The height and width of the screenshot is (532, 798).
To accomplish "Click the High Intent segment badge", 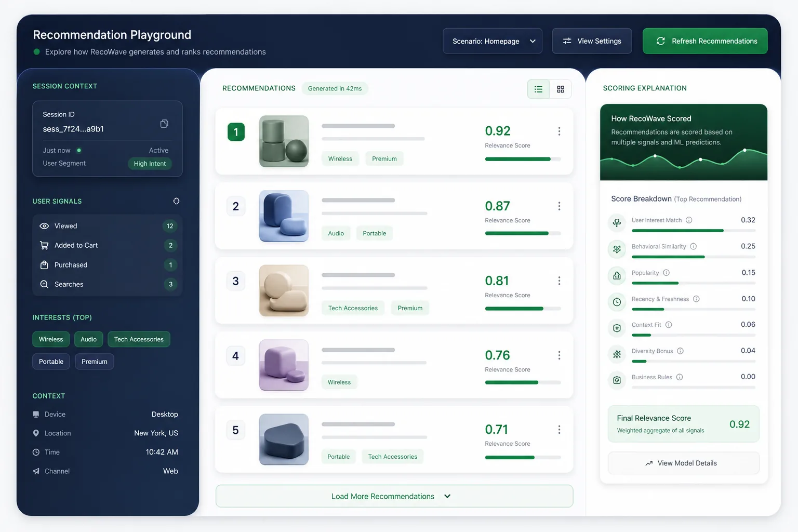I will coord(150,164).
